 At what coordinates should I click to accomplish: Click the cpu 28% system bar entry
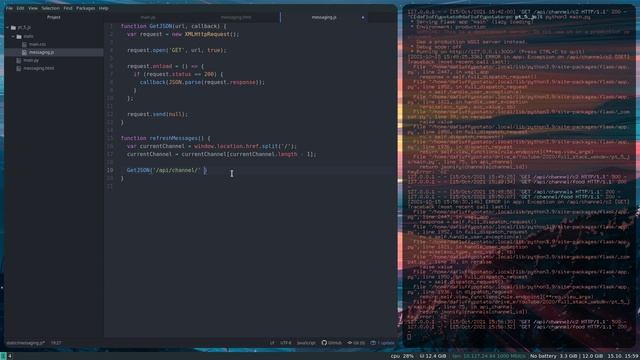click(x=402, y=356)
